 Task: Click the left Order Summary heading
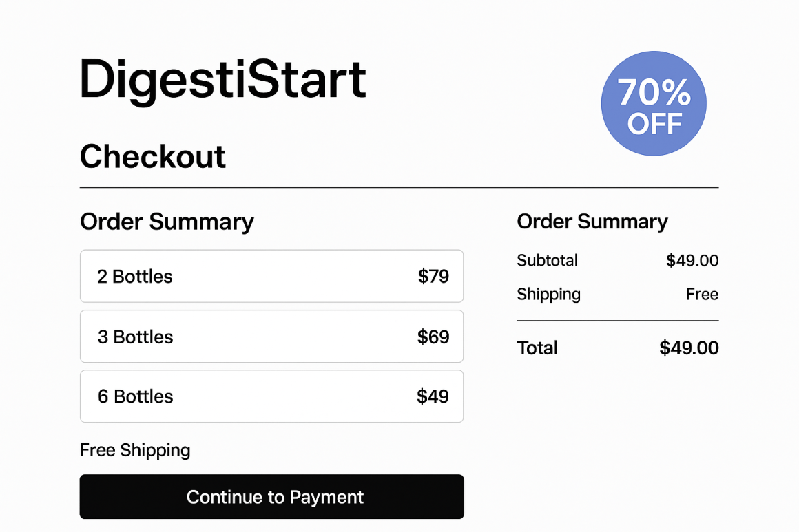[x=167, y=222]
